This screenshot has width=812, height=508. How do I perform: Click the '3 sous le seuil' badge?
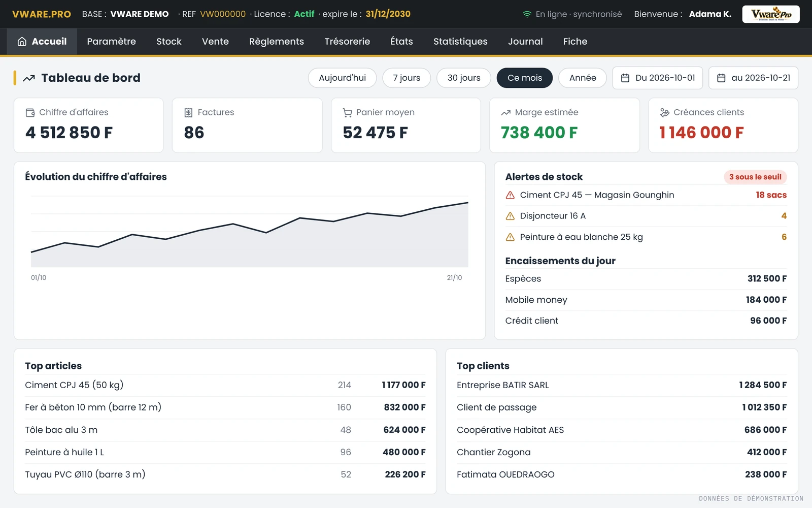755,177
